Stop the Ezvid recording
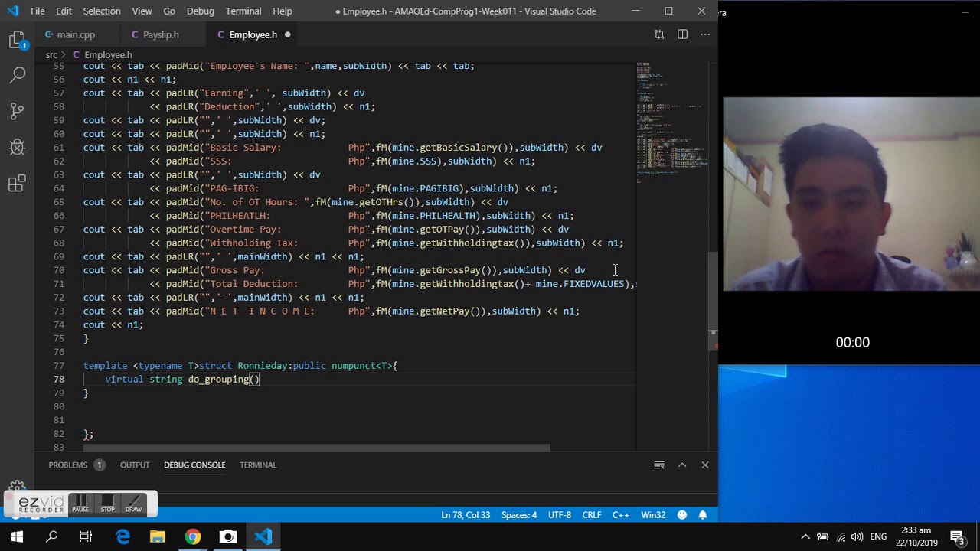The image size is (980, 551). click(108, 504)
